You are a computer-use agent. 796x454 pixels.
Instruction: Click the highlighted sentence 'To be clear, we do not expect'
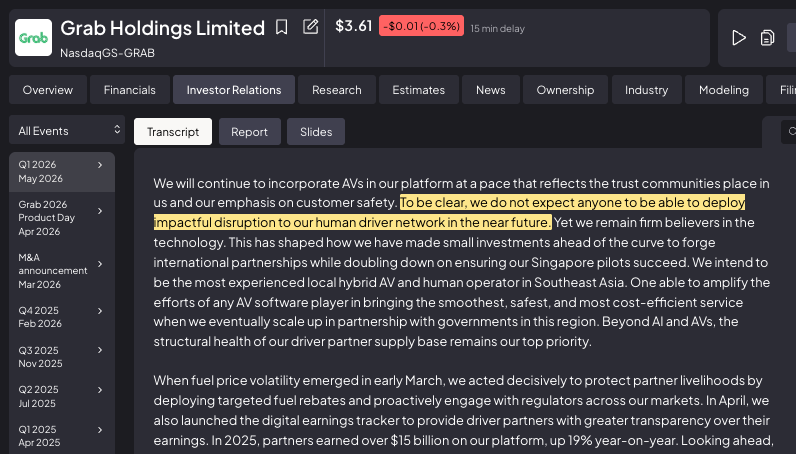(449, 212)
